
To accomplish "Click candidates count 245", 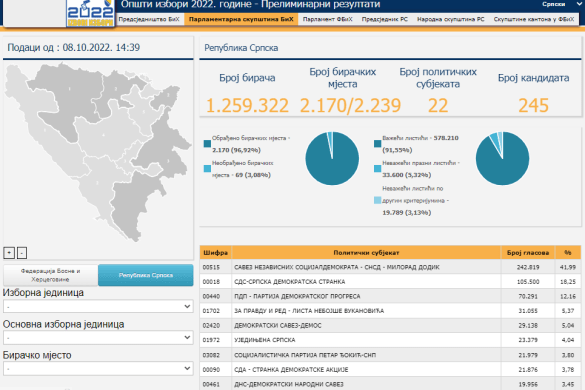I will pyautogui.click(x=534, y=106).
